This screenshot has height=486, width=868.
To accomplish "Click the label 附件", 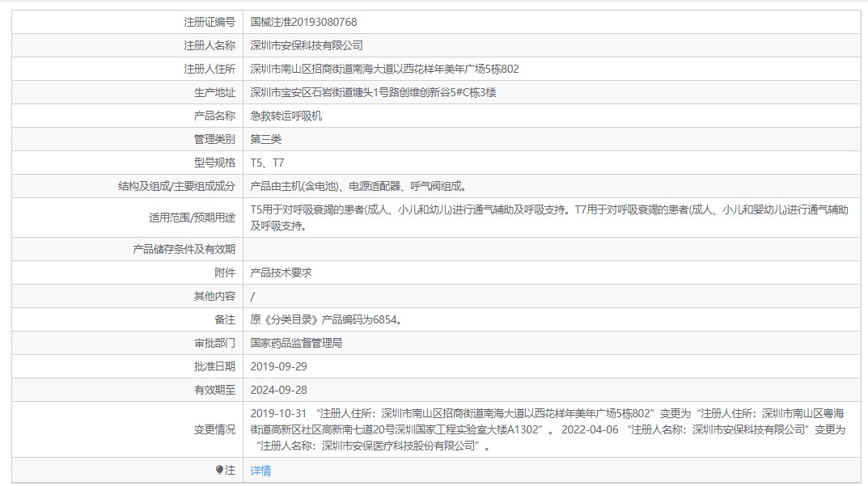I will [x=225, y=273].
